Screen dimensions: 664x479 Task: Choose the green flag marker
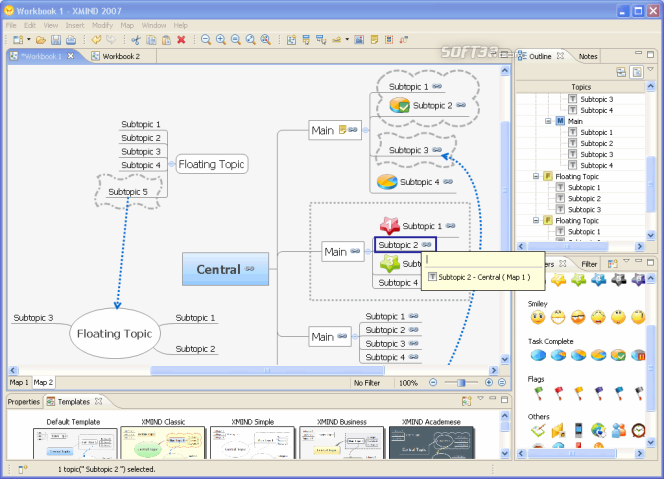click(538, 393)
